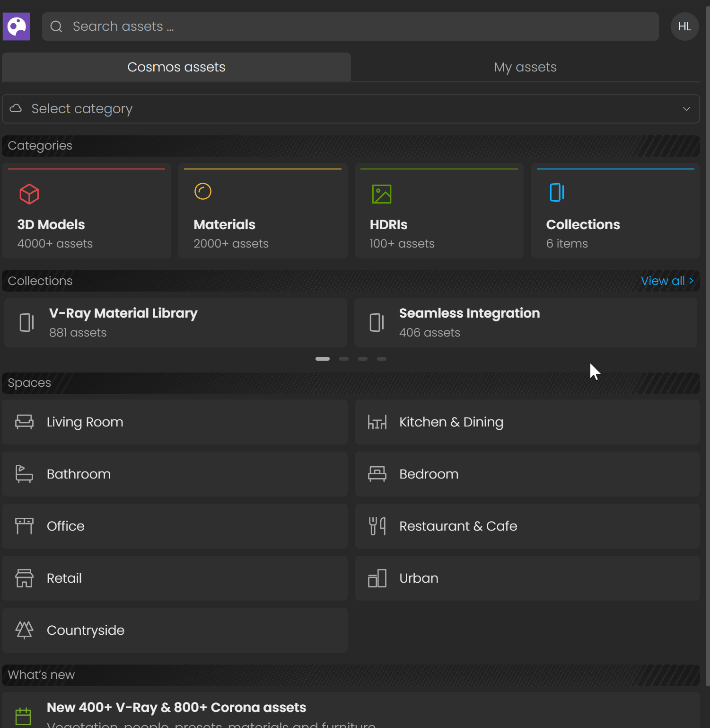Screen dimensions: 710x728
Task: Click the Retail storefront icon
Action: [x=24, y=578]
